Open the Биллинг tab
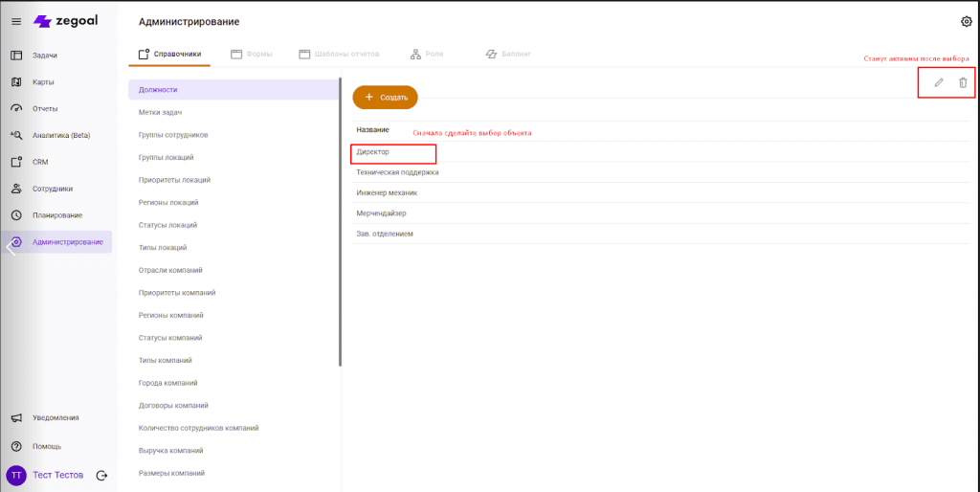 [508, 55]
